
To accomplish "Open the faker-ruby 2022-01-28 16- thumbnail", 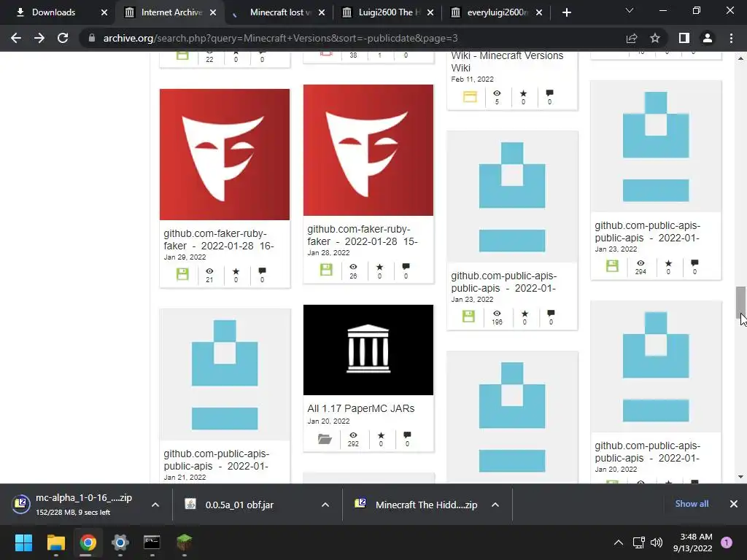I will click(x=225, y=155).
